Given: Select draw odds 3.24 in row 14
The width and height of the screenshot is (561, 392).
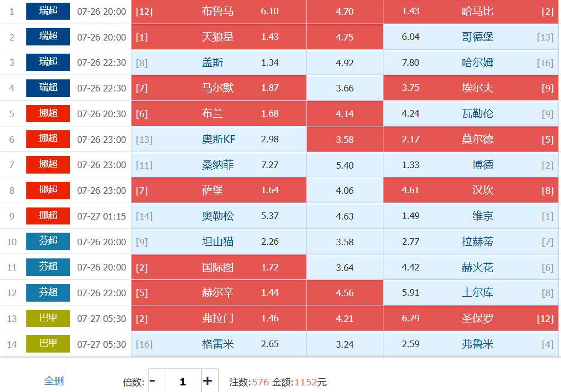Looking at the screenshot, I should point(345,344).
